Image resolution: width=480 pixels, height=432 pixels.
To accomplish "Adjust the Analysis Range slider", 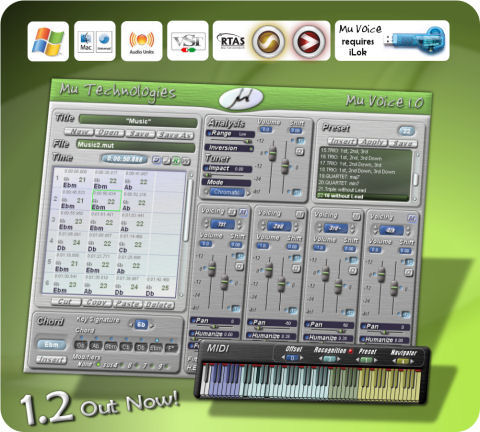I will click(x=230, y=141).
